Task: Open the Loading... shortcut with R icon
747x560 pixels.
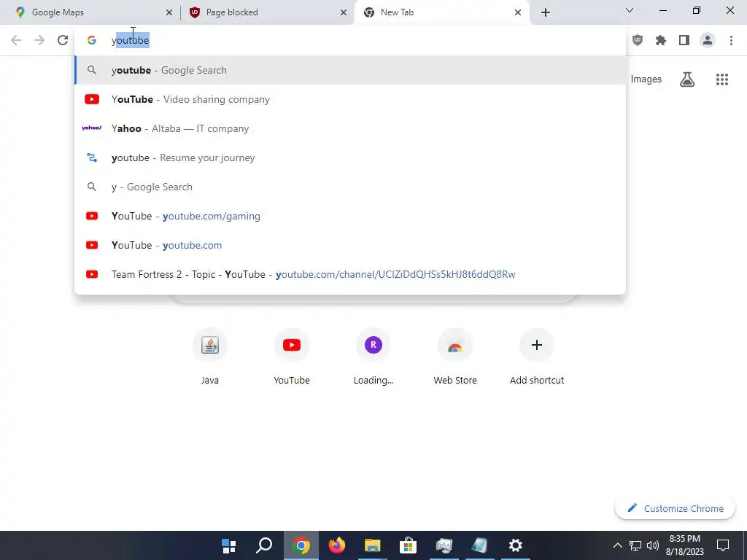Action: point(373,356)
